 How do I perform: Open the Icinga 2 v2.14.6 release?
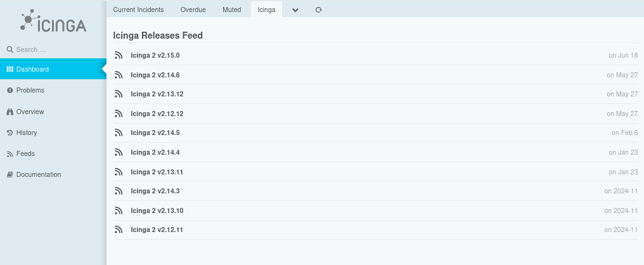tap(155, 75)
